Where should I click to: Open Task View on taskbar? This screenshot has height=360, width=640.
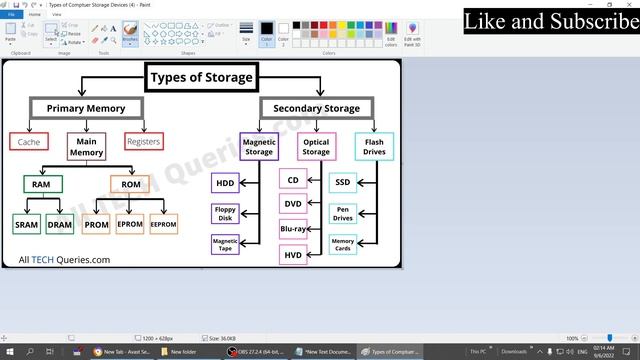(x=50, y=351)
